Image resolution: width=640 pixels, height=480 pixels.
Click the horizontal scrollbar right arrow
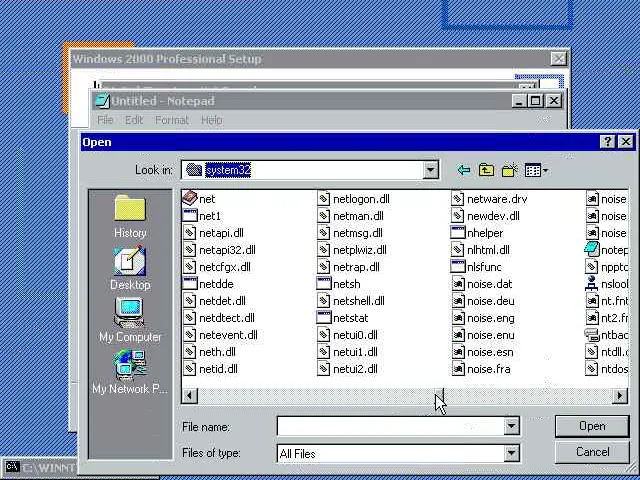coord(620,396)
